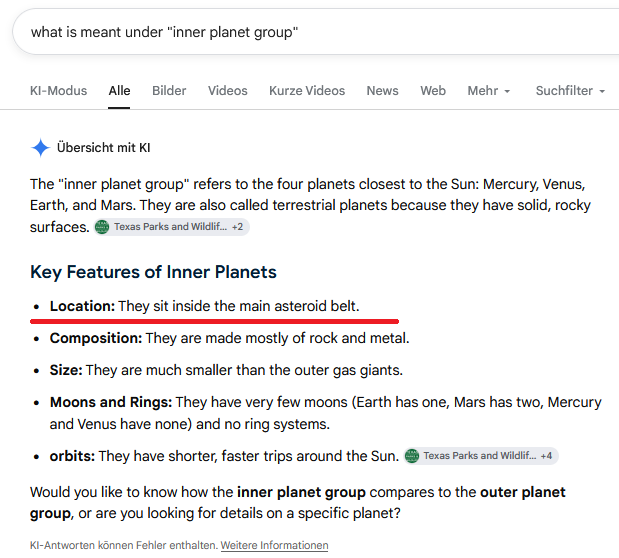Expand the Mehr dropdown menu

point(489,91)
